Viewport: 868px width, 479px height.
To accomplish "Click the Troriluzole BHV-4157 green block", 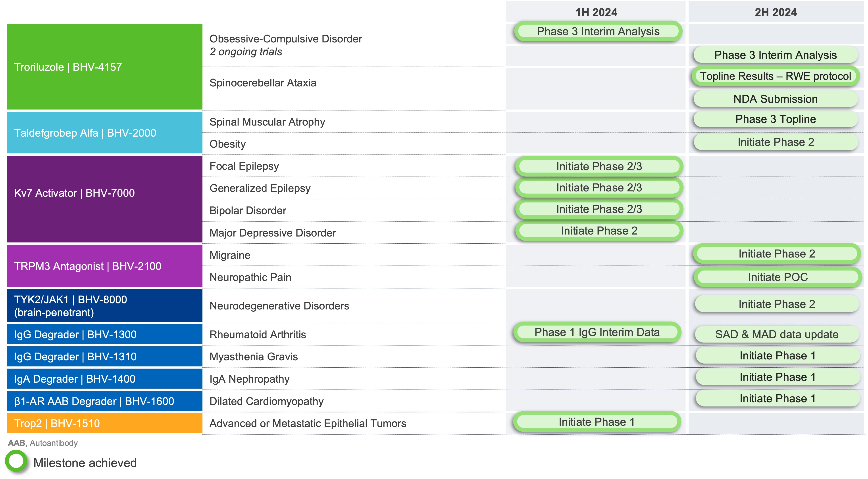I will coord(104,67).
